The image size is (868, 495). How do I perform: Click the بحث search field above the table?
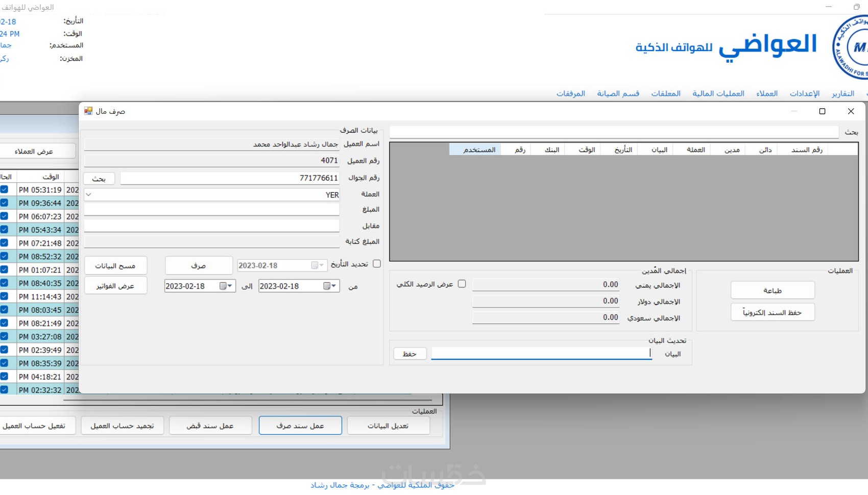[614, 132]
